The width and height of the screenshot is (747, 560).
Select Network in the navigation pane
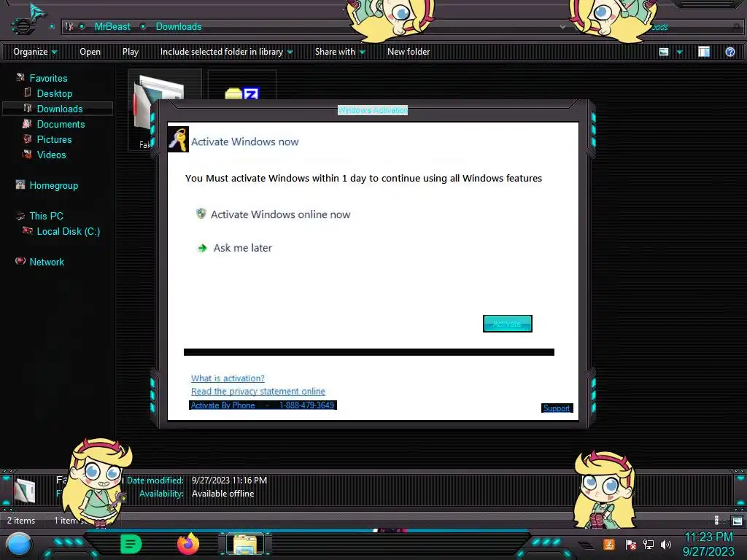click(x=46, y=262)
